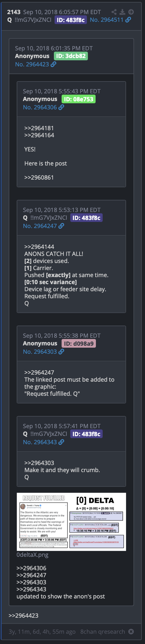Click the green ID: 08e753 badge
The height and width of the screenshot is (644, 145).
pos(79,99)
